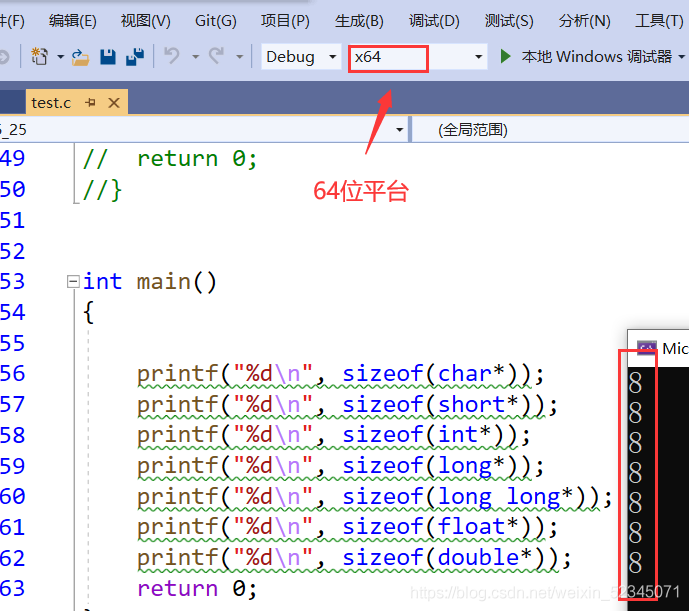Screen dimensions: 689x611
Task: Close the test.c tab
Action: (114, 103)
